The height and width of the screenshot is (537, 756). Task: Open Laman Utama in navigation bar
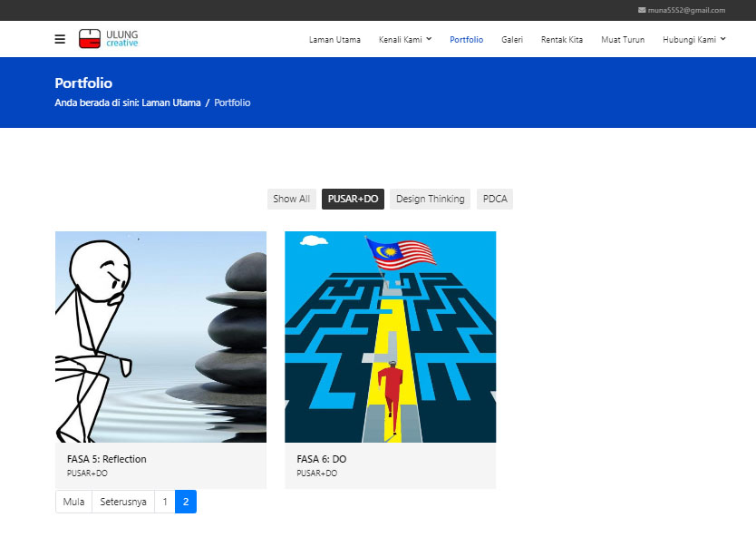click(334, 40)
